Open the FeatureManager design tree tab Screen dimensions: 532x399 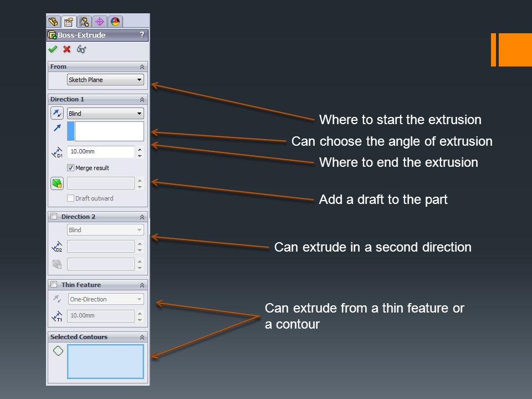(x=53, y=22)
